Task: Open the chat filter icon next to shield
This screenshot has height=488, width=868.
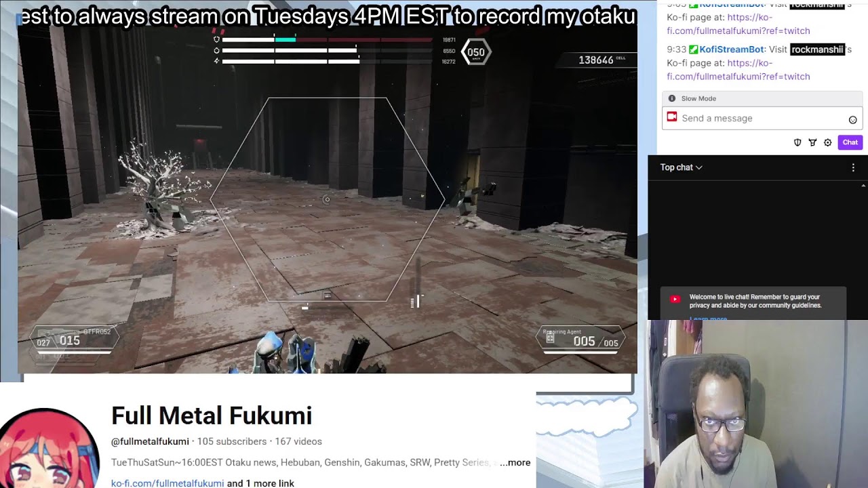Action: [812, 142]
